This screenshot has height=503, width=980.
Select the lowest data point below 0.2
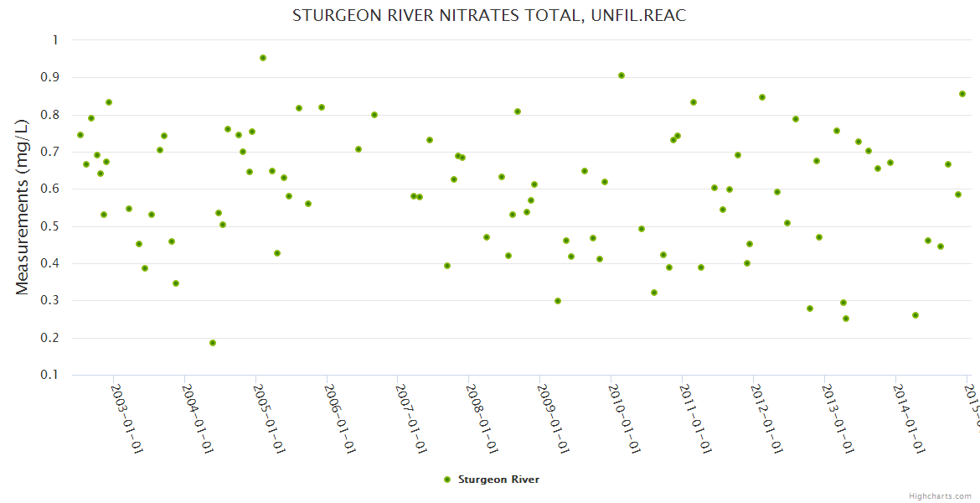coord(213,343)
